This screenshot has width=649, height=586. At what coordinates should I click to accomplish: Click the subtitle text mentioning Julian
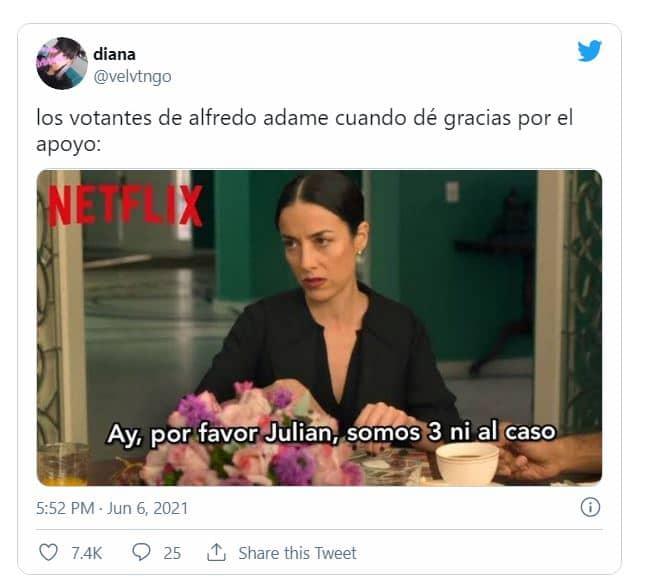pos(331,434)
